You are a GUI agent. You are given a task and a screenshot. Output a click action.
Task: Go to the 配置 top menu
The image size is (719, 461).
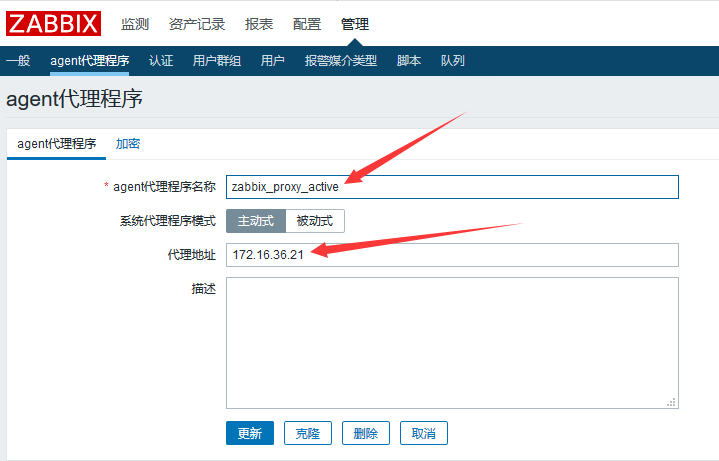point(307,24)
